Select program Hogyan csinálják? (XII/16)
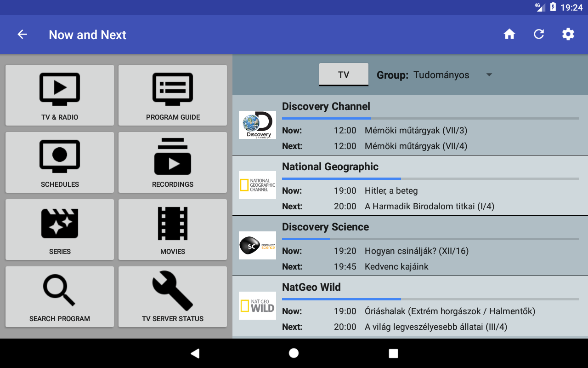Screen dimensions: 588x368 point(417,251)
